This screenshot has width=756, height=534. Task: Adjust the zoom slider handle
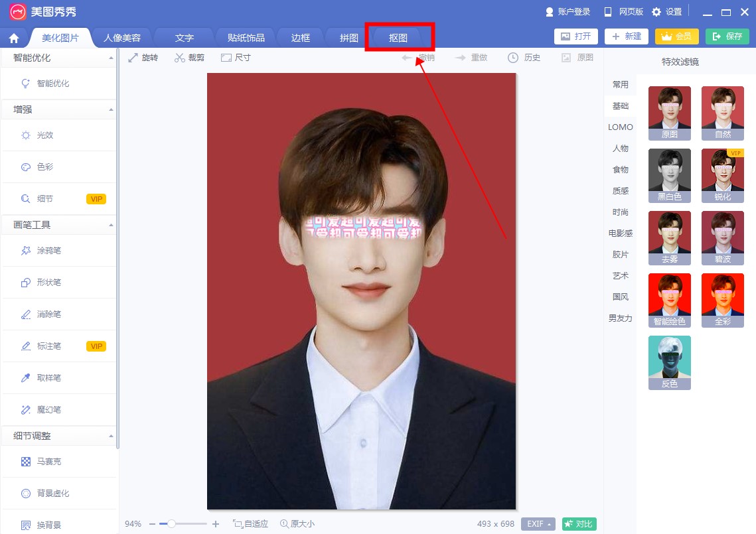coord(171,524)
